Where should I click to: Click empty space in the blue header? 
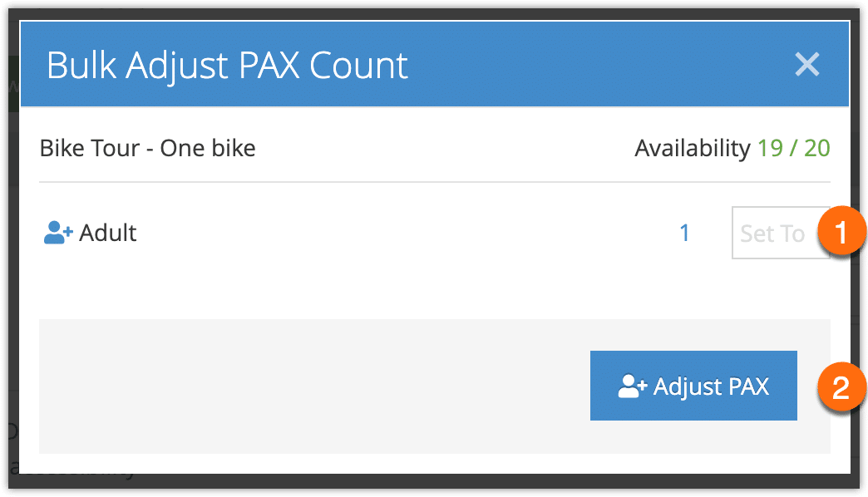(598, 64)
